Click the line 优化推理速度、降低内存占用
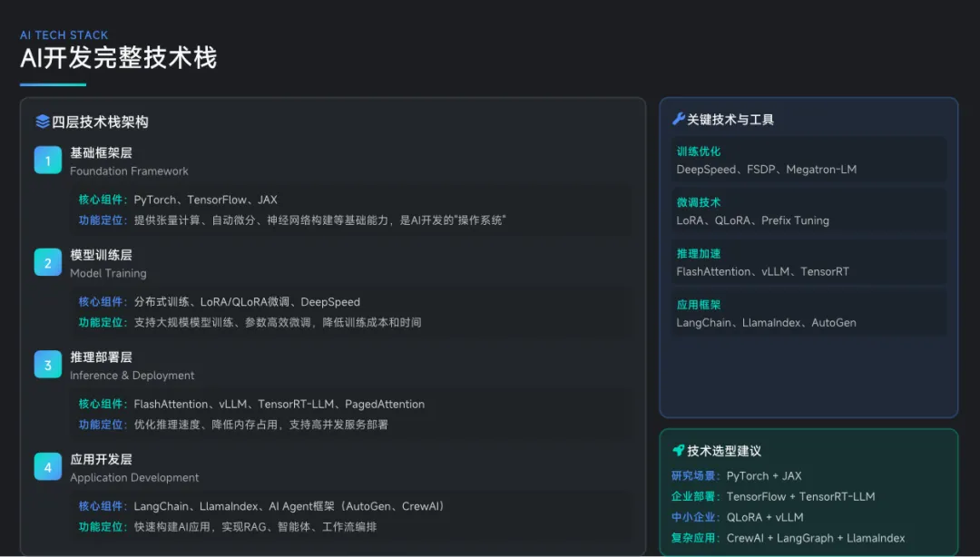 [260, 425]
